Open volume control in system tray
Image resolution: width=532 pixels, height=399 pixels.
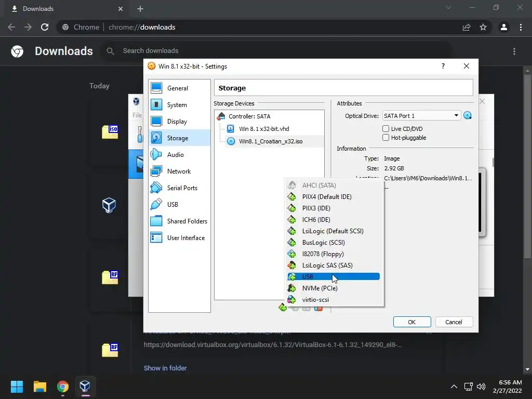481,387
